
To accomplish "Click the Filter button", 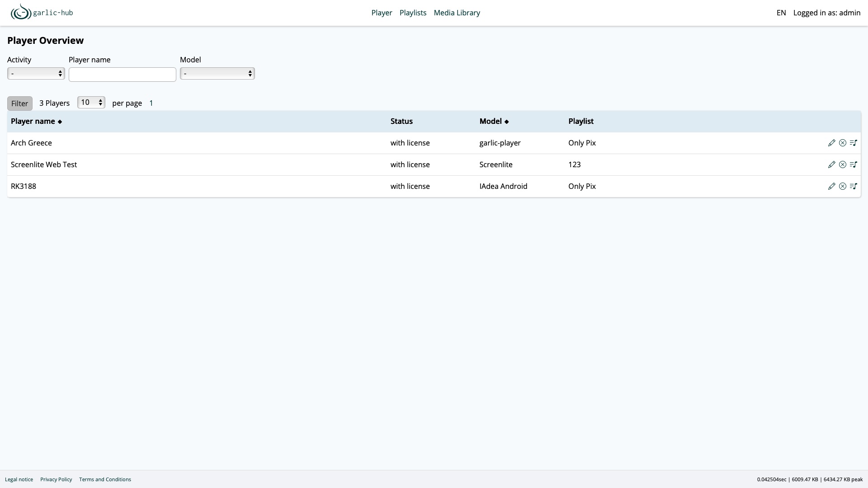I will [20, 103].
